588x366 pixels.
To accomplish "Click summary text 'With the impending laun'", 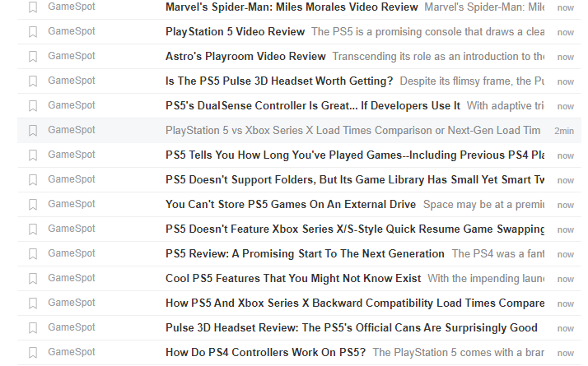I will (486, 279).
